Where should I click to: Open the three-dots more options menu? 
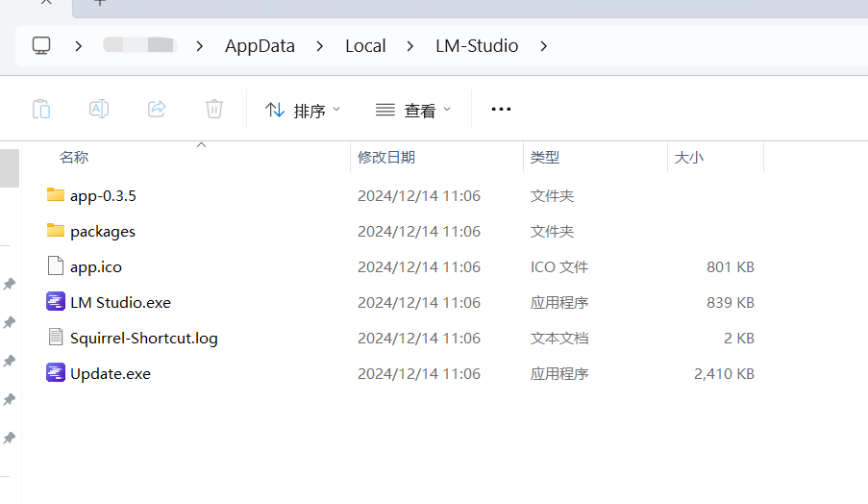click(501, 109)
